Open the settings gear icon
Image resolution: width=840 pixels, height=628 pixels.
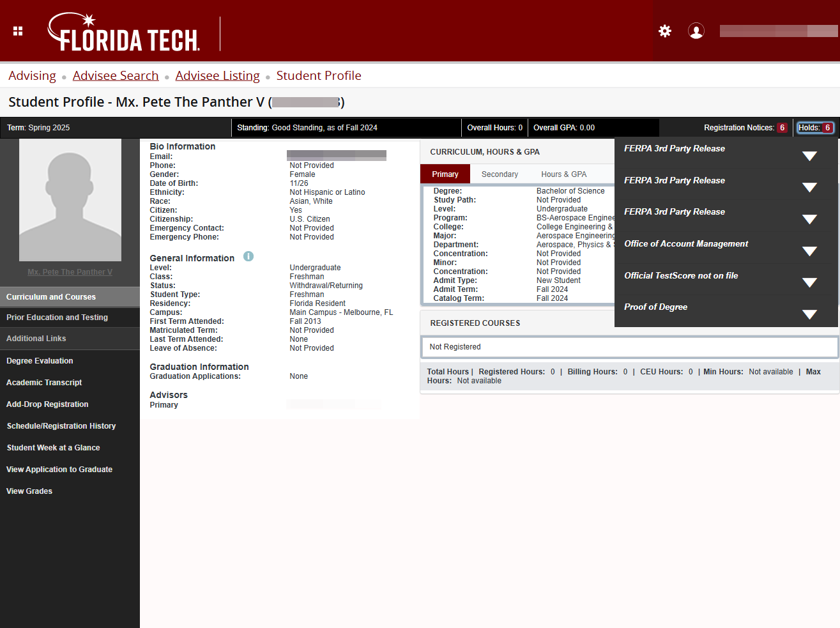(x=665, y=31)
